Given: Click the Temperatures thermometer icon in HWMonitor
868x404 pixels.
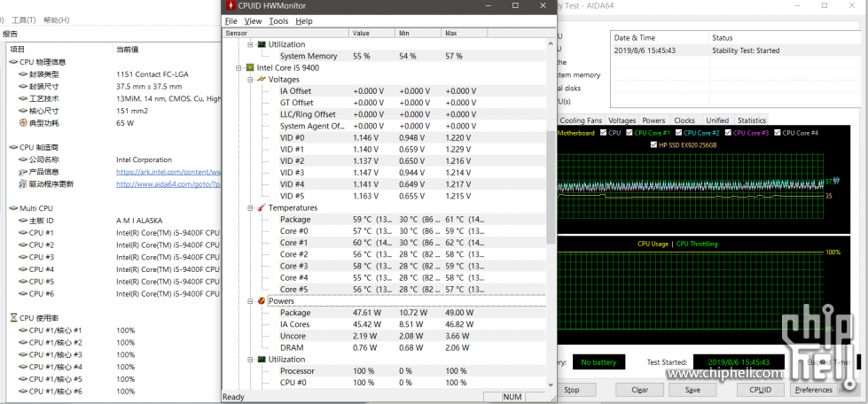Looking at the screenshot, I should click(x=262, y=207).
